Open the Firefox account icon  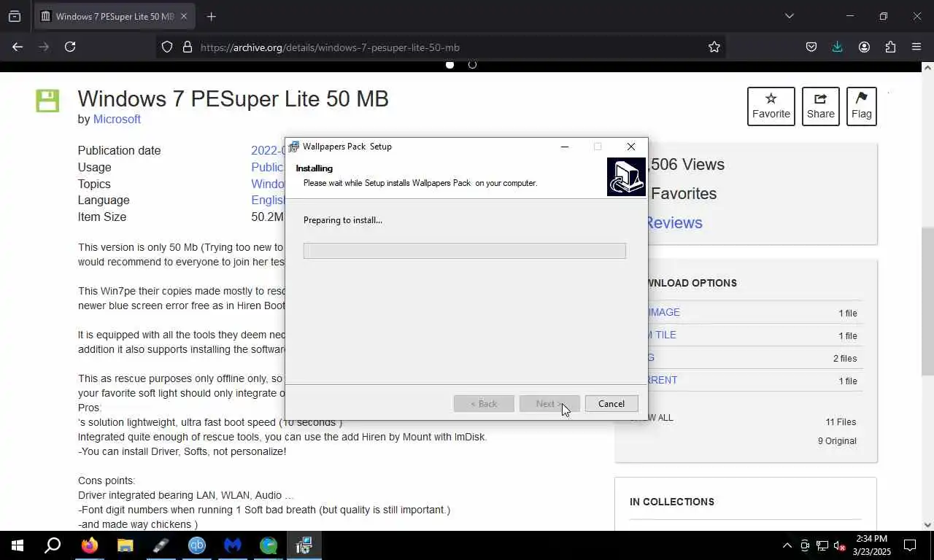tap(864, 47)
